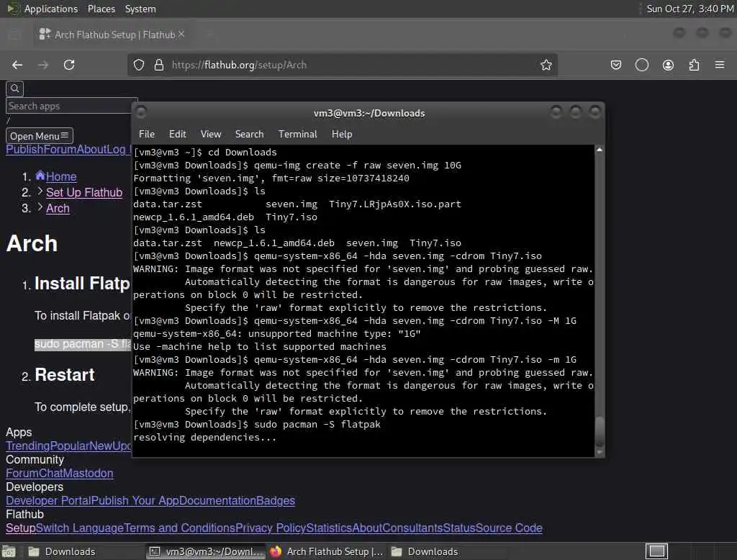Click the circle icon in Firefox toolbar
Screen dimensions: 737x560
point(641,65)
